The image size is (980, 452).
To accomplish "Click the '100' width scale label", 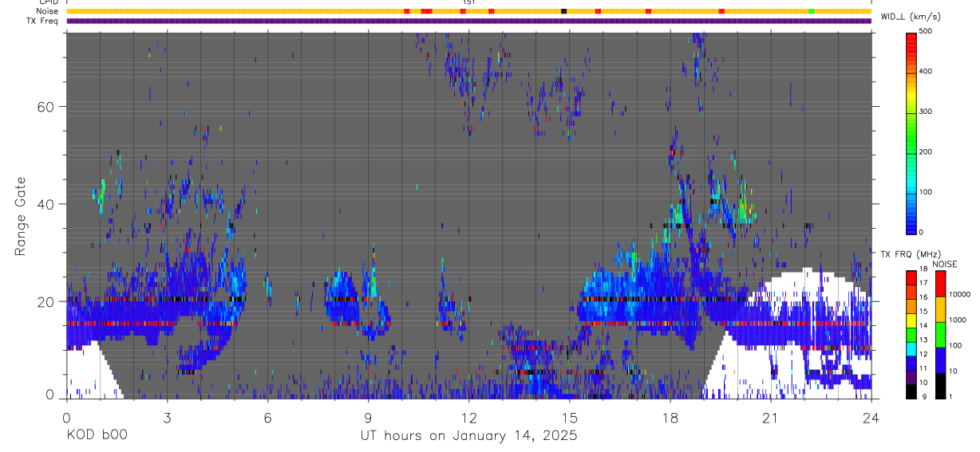I will (926, 192).
